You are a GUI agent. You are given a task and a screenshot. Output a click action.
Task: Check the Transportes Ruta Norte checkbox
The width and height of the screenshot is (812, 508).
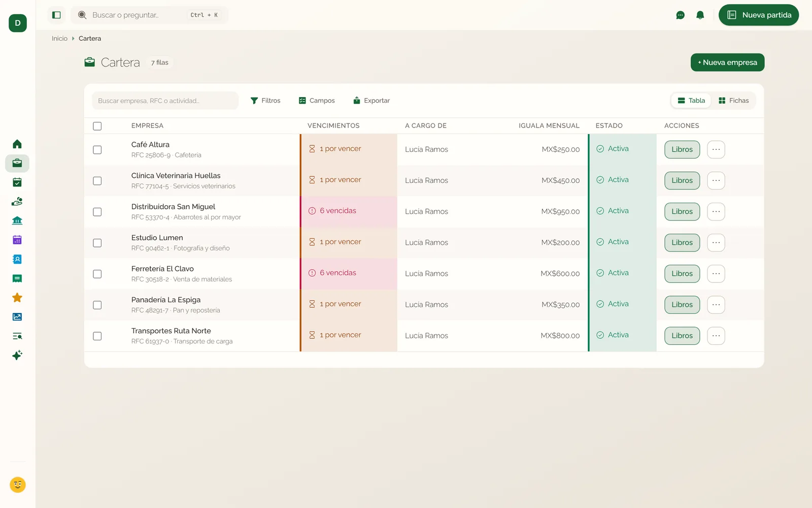pyautogui.click(x=97, y=336)
